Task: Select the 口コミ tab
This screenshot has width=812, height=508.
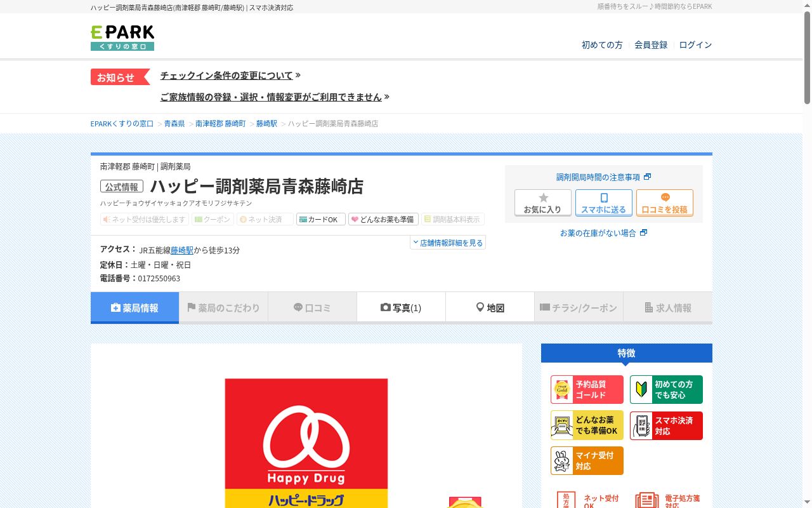Action: pos(312,308)
